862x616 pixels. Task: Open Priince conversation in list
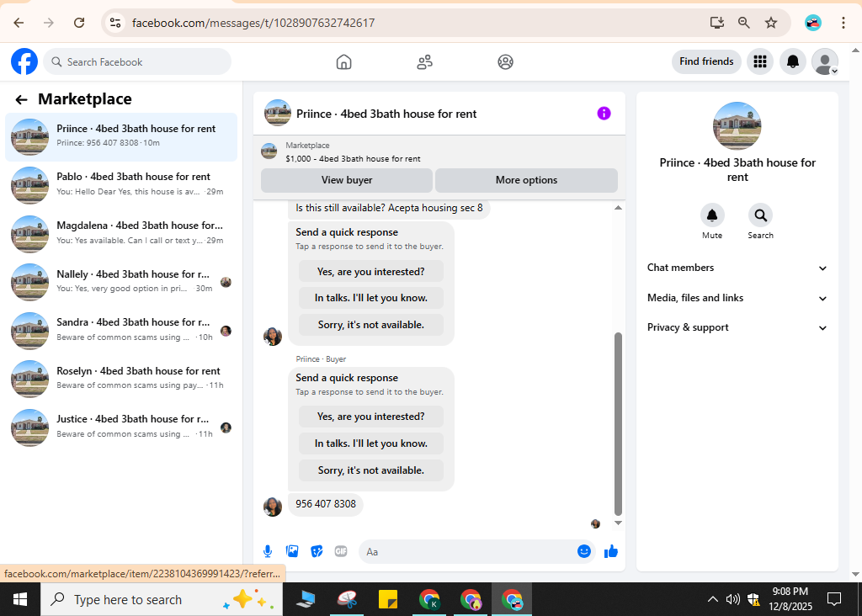pos(121,137)
